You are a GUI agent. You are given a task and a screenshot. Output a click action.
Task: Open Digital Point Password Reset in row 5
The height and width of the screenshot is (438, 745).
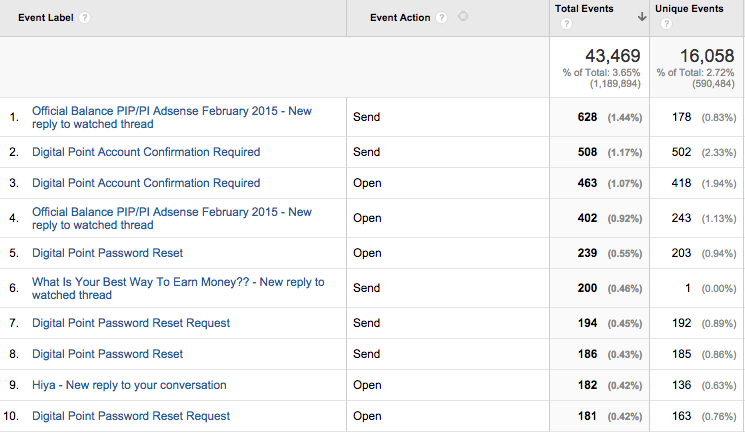click(x=108, y=253)
